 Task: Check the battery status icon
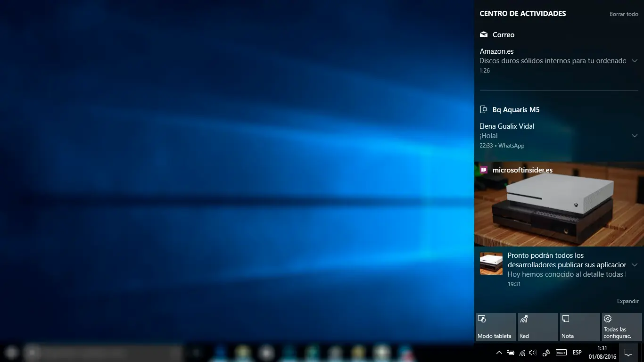click(x=510, y=352)
